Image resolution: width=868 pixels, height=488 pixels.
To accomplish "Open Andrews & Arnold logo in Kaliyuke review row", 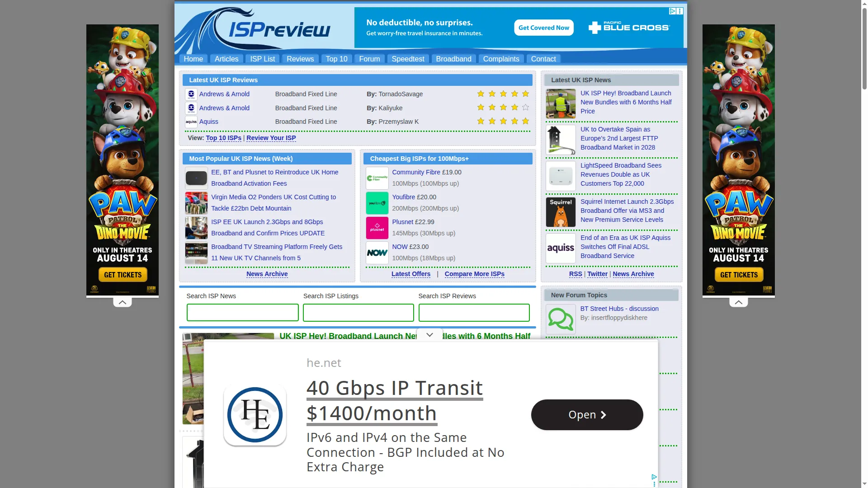I will (x=191, y=108).
